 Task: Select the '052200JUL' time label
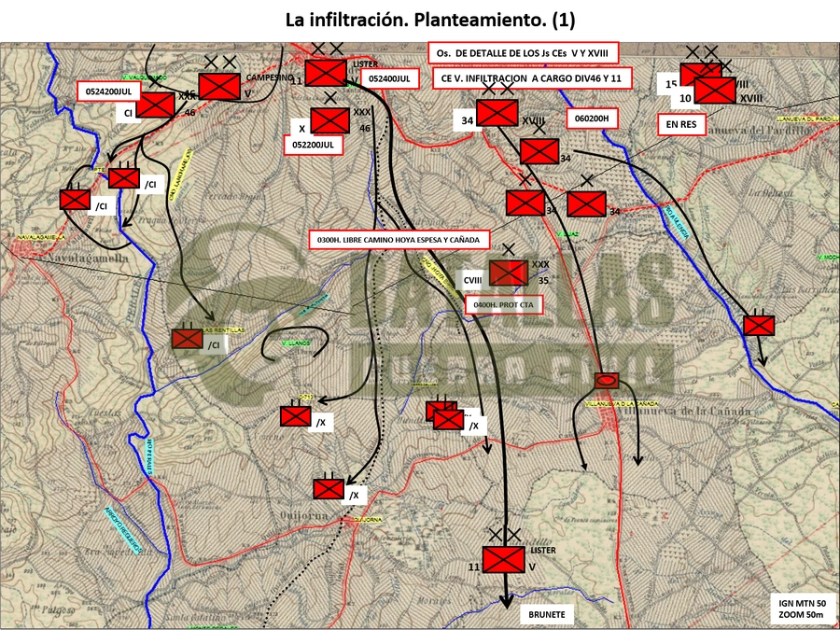[314, 145]
